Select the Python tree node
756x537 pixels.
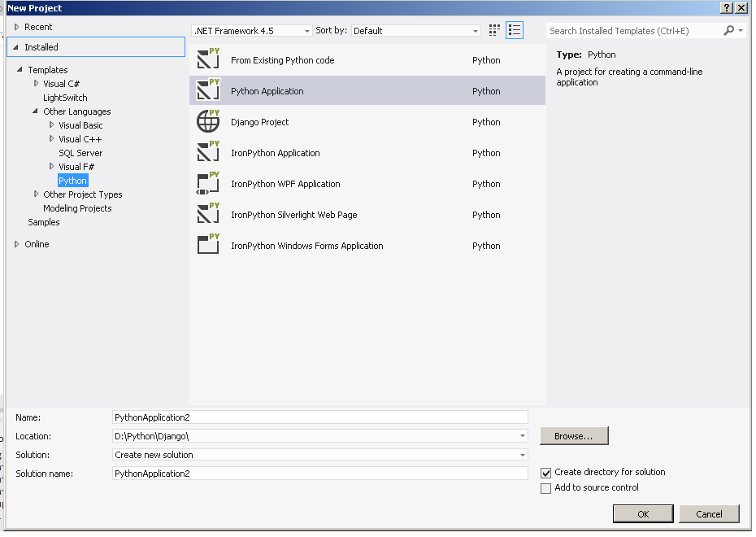click(73, 181)
